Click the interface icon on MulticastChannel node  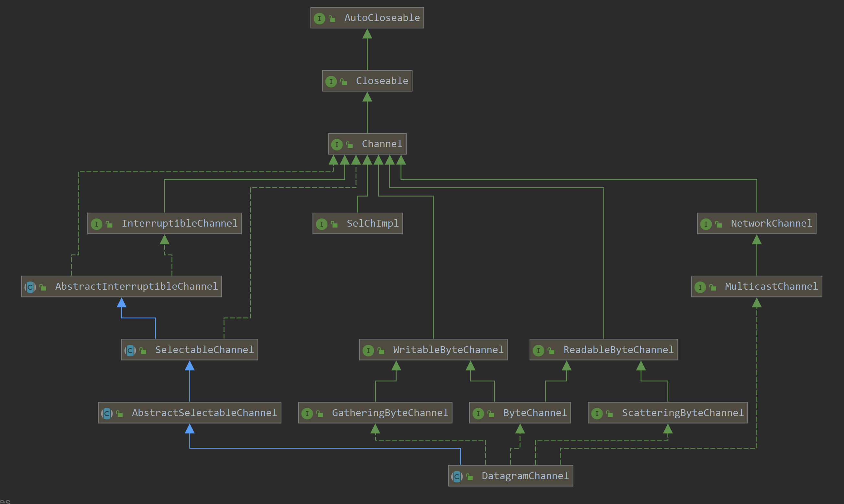pyautogui.click(x=700, y=287)
